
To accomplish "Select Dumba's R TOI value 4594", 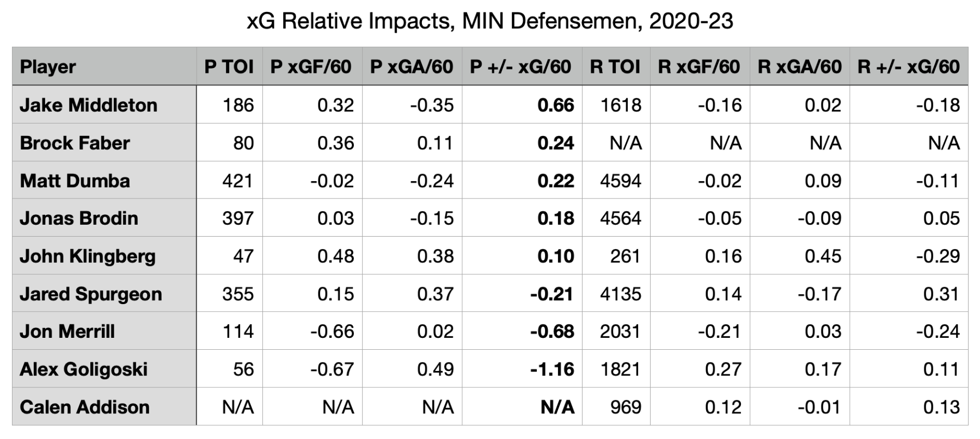I will pos(620,181).
